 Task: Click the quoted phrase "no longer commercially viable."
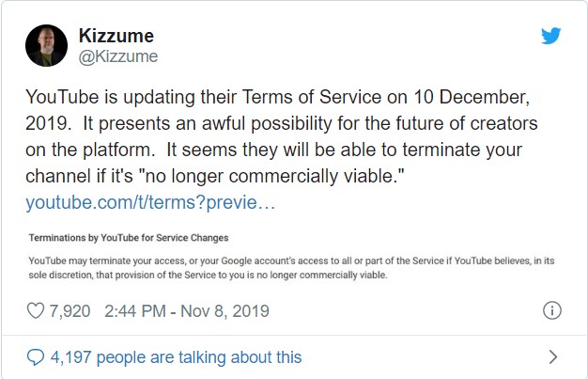tap(274, 176)
